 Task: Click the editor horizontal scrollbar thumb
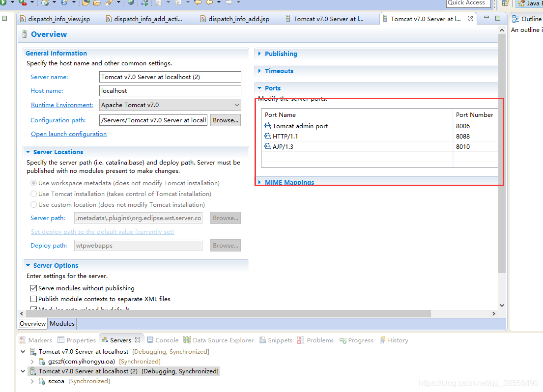tap(228, 313)
